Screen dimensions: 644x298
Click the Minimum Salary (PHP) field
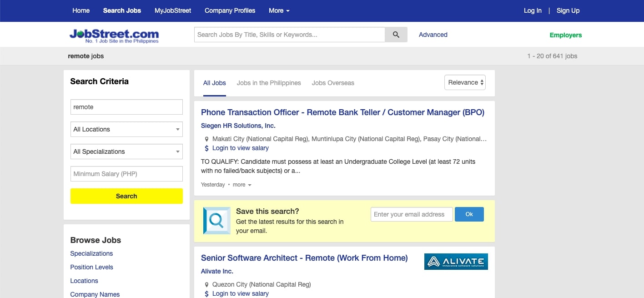click(126, 174)
